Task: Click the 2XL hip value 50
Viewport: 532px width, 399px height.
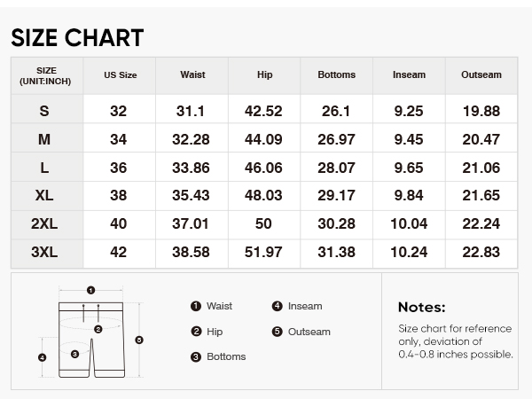Action: [264, 224]
